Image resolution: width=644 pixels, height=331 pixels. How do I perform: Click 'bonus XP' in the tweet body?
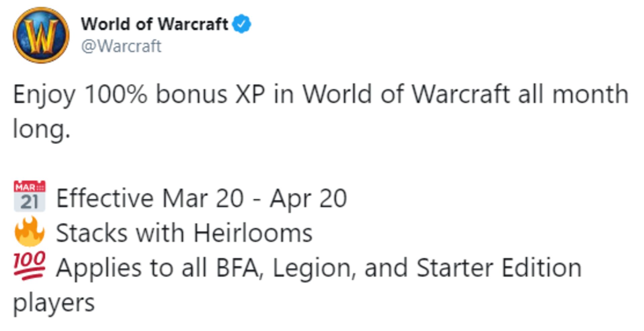[210, 94]
